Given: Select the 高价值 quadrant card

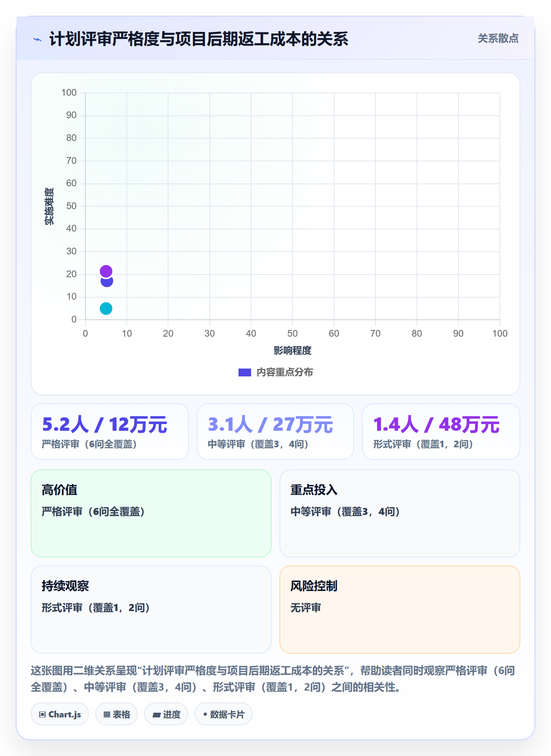Looking at the screenshot, I should click(151, 513).
